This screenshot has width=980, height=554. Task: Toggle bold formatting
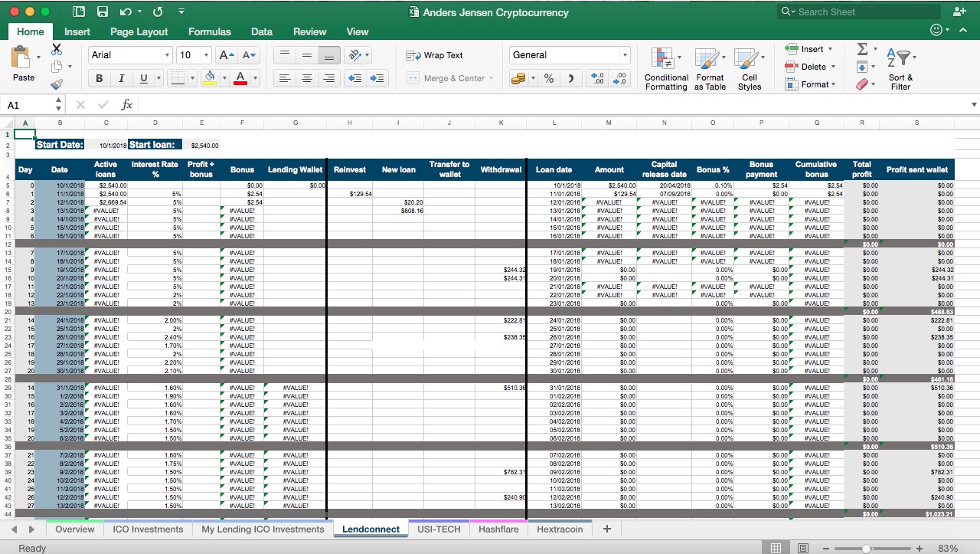pyautogui.click(x=98, y=77)
